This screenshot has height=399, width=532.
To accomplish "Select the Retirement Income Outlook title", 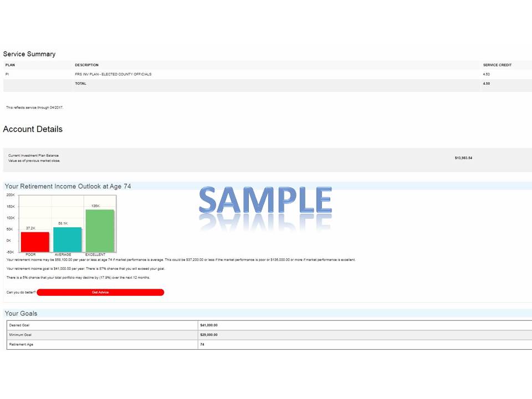I will tap(68, 186).
